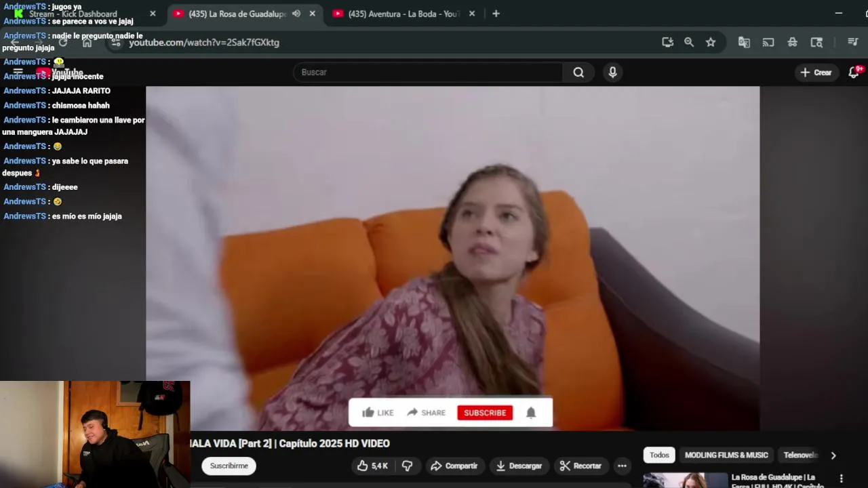
Task: Open Compartir share dialog
Action: [454, 466]
